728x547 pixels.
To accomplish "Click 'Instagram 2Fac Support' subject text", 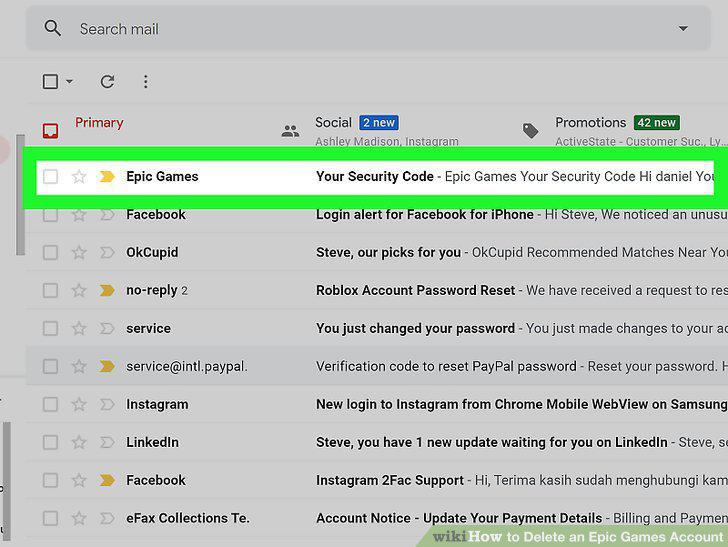I will coord(390,480).
